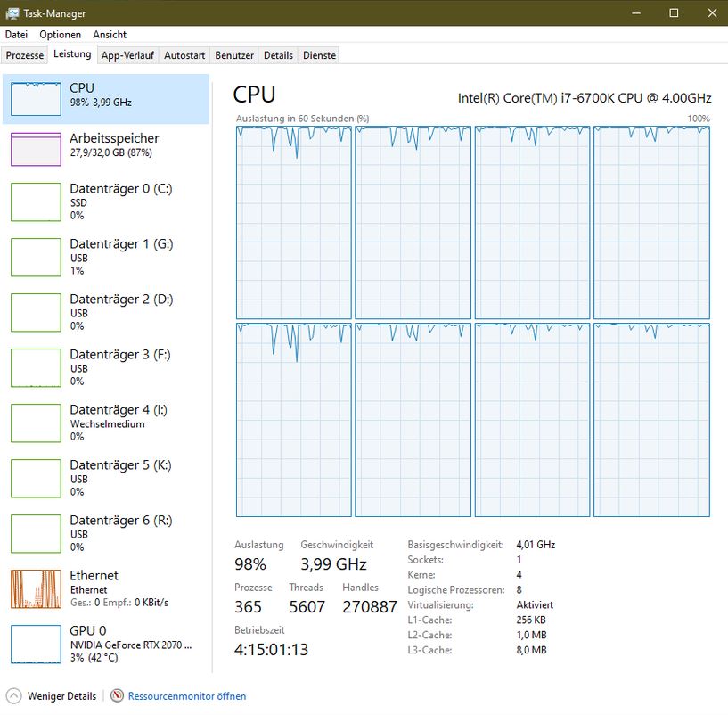Open the Optionen menu
This screenshot has width=728, height=715.
click(x=60, y=34)
